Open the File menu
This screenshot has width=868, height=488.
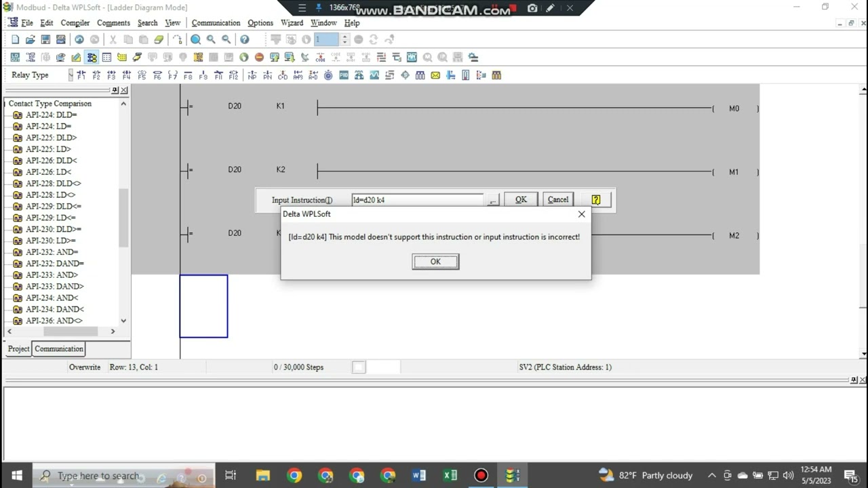(27, 23)
